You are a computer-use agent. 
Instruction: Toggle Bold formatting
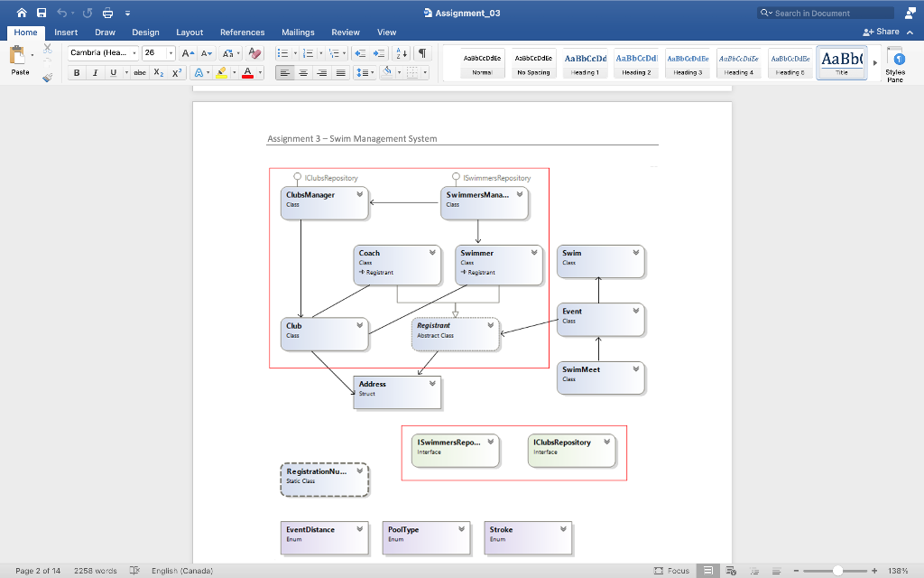coord(77,72)
